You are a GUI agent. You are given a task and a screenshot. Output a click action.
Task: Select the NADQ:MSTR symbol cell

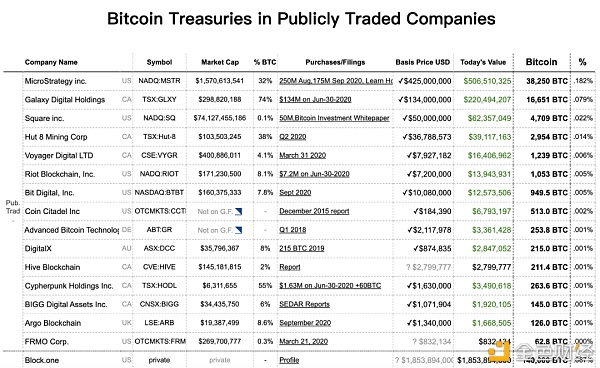[159, 81]
